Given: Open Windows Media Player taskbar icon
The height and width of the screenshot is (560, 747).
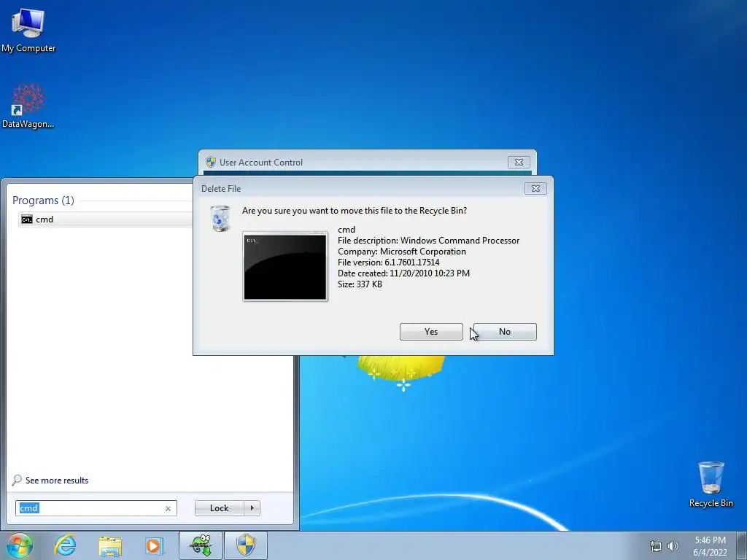Looking at the screenshot, I should pos(154,545).
